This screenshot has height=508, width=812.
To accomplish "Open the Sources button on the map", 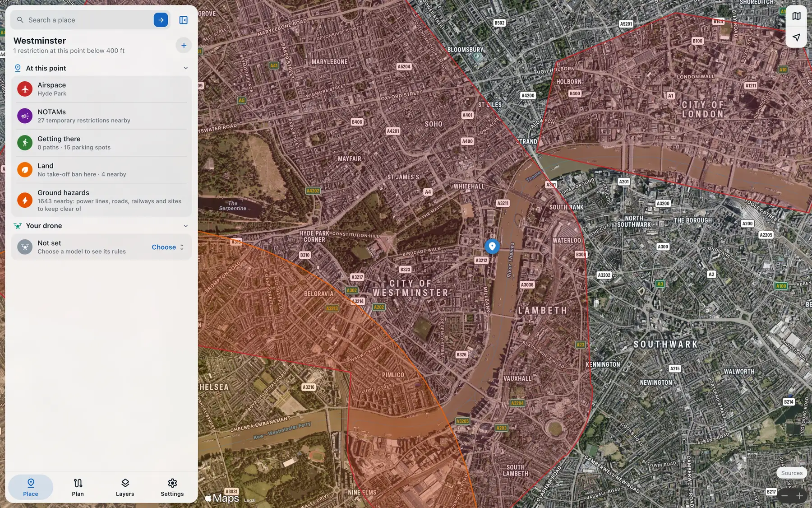I will point(792,473).
